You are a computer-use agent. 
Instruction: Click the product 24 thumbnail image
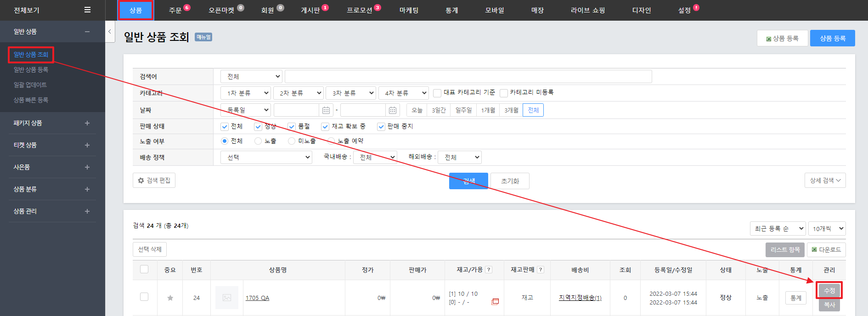tap(227, 298)
